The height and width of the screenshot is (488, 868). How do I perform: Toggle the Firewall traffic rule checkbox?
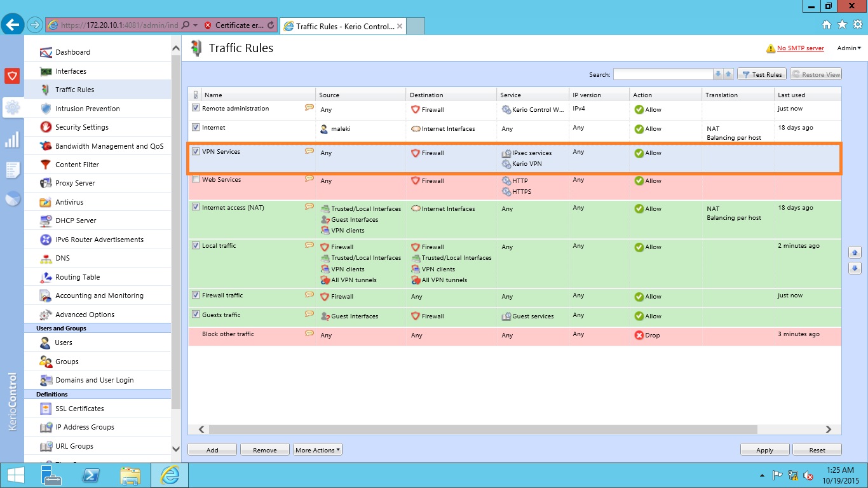coord(196,295)
